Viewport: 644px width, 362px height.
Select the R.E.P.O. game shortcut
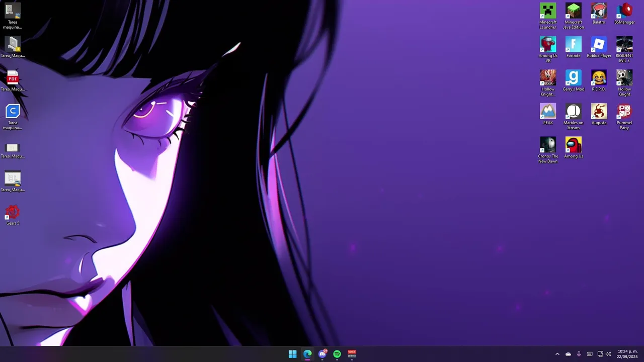tap(599, 81)
